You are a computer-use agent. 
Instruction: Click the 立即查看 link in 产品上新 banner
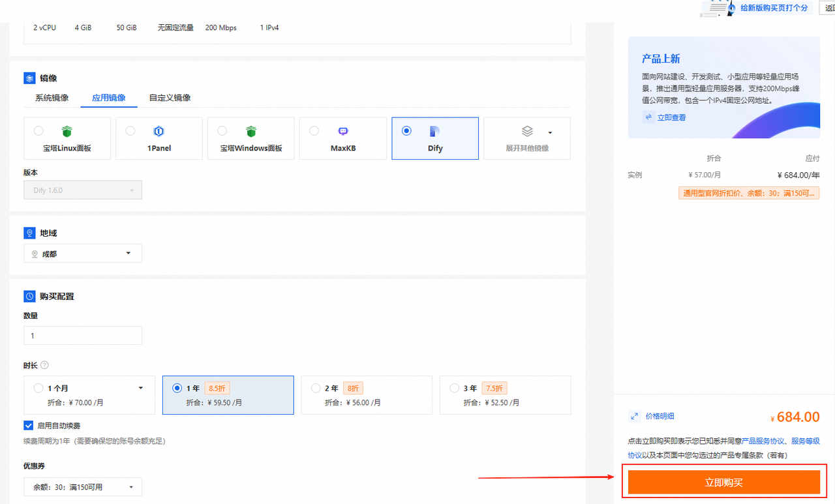coord(671,117)
